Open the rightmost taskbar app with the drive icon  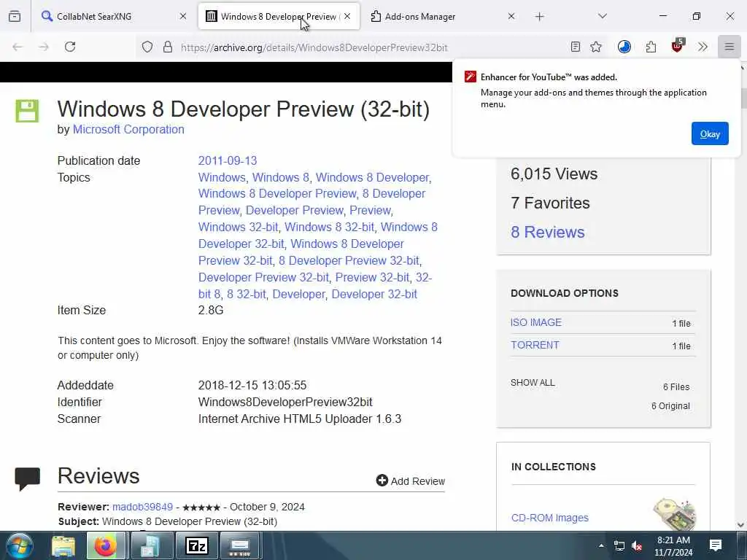tap(239, 545)
